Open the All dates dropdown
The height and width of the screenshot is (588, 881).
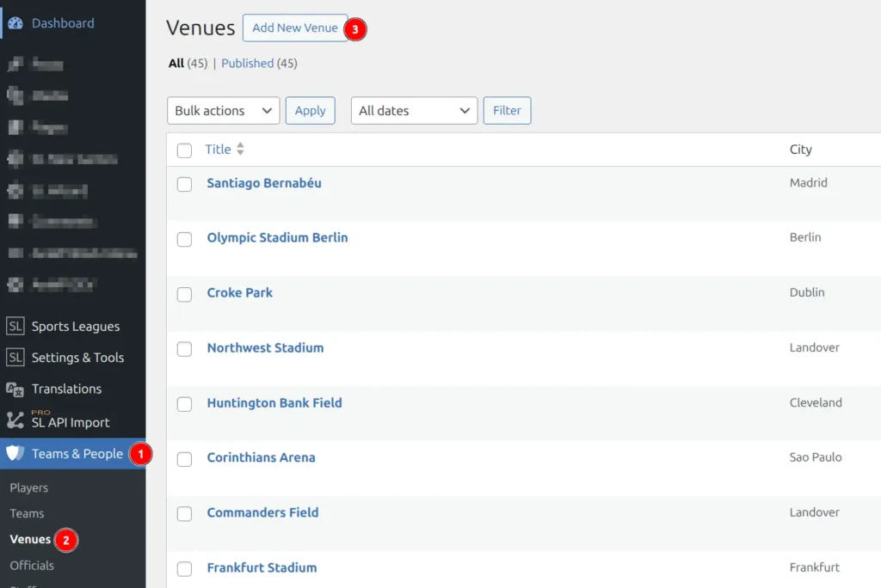pyautogui.click(x=414, y=111)
